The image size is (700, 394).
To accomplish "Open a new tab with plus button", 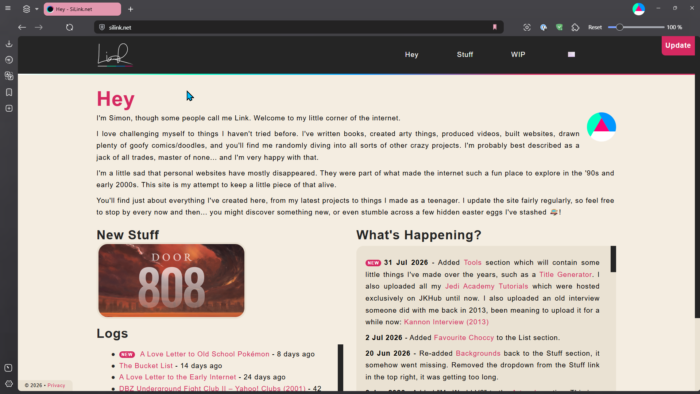I will [x=130, y=9].
